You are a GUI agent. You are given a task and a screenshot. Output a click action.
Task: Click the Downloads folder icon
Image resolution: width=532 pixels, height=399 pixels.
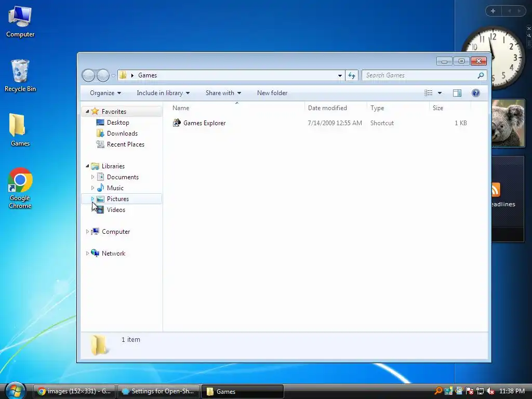pos(100,134)
